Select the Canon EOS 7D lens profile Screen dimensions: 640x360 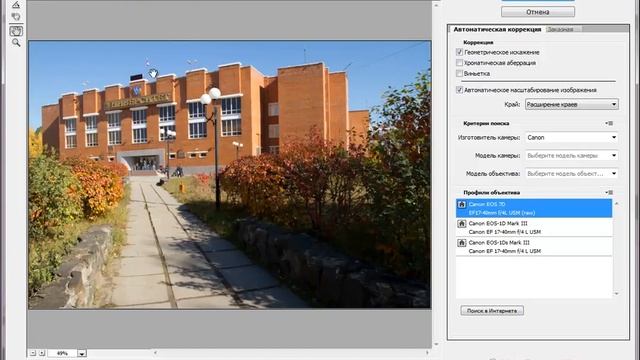tap(534, 208)
